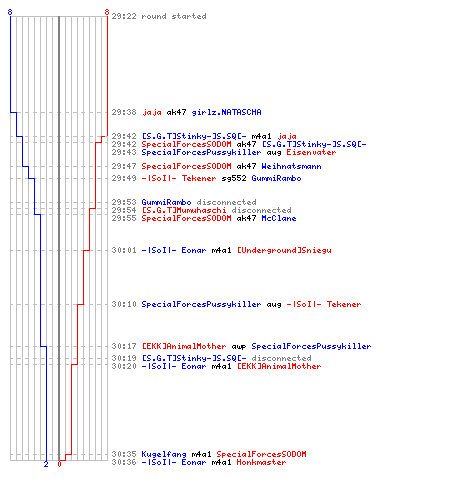
Task: Click [EKK]AnimalMother killer name at 30:17
Action: pyautogui.click(x=184, y=346)
